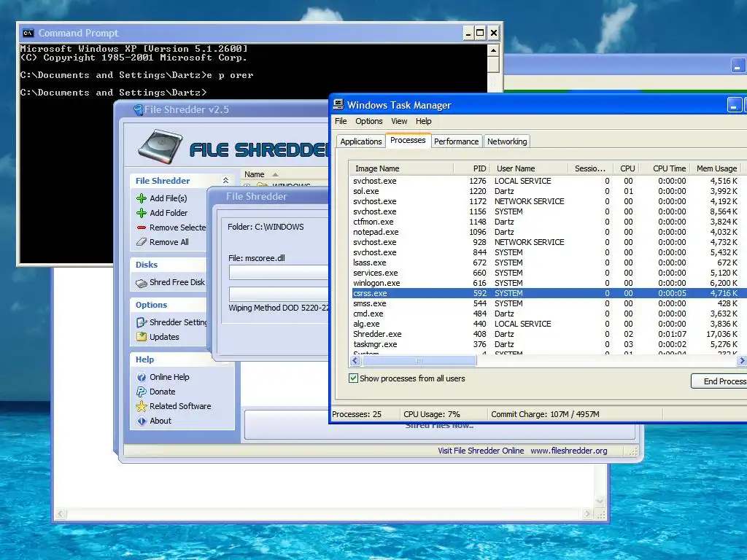Toggle Show processes from all users
747x560 pixels.
coord(353,378)
